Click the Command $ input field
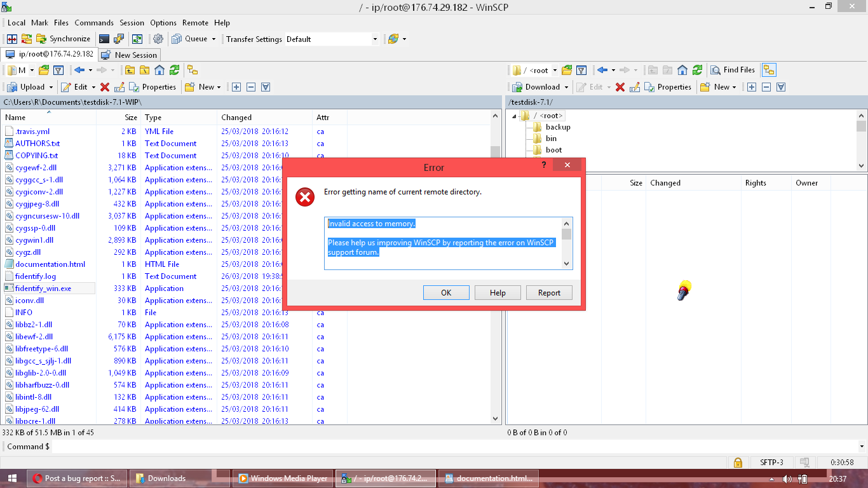The image size is (868, 488). (445, 447)
